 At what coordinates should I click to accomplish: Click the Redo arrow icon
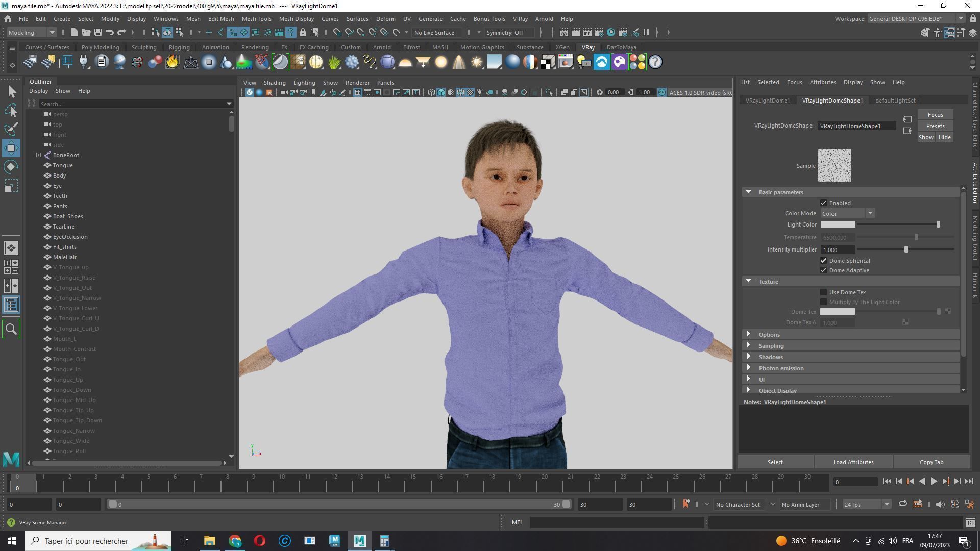[121, 32]
